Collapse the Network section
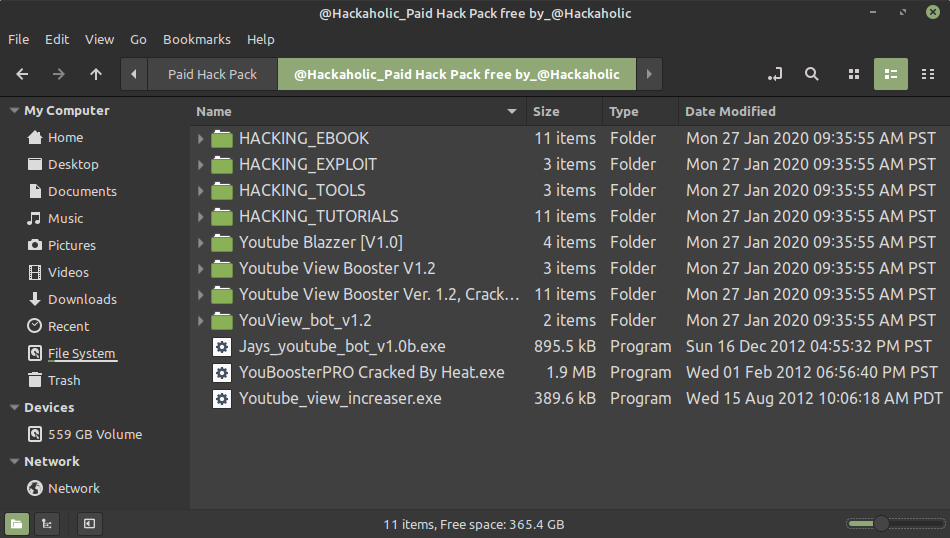Screen dimensions: 950x538 click(x=14, y=462)
